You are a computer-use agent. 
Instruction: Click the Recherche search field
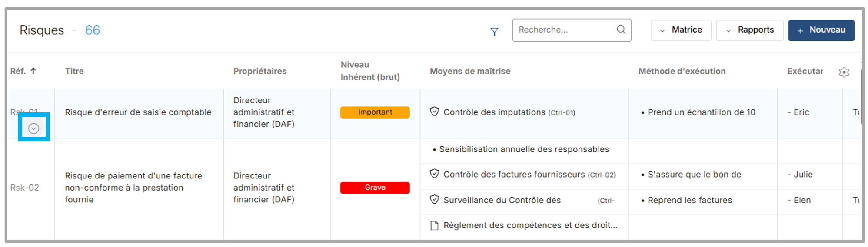pyautogui.click(x=564, y=30)
